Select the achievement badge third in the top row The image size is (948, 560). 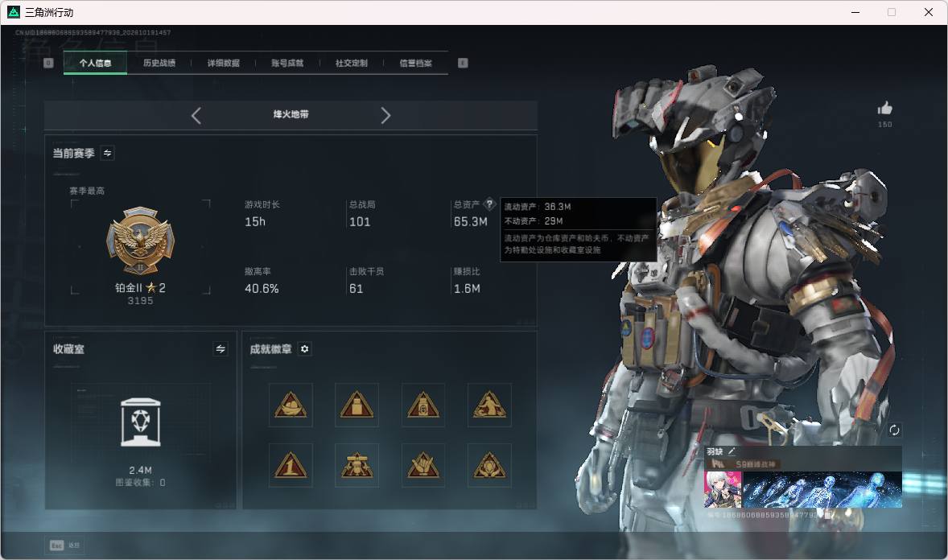(x=423, y=405)
